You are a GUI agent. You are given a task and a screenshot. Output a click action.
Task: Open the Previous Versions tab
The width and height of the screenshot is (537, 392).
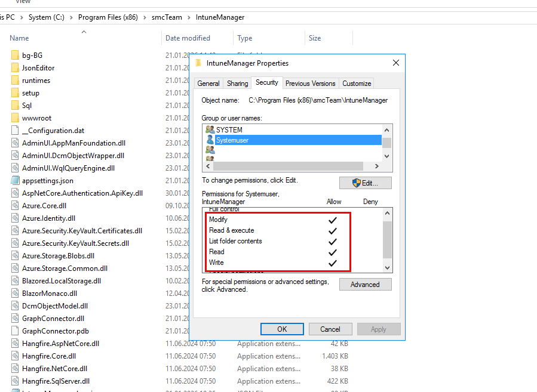(x=310, y=83)
